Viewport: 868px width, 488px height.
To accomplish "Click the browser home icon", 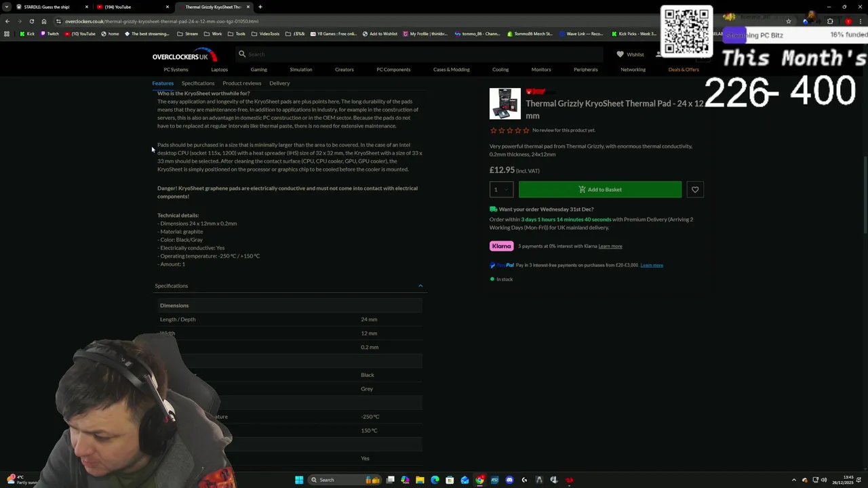I will tap(44, 21).
